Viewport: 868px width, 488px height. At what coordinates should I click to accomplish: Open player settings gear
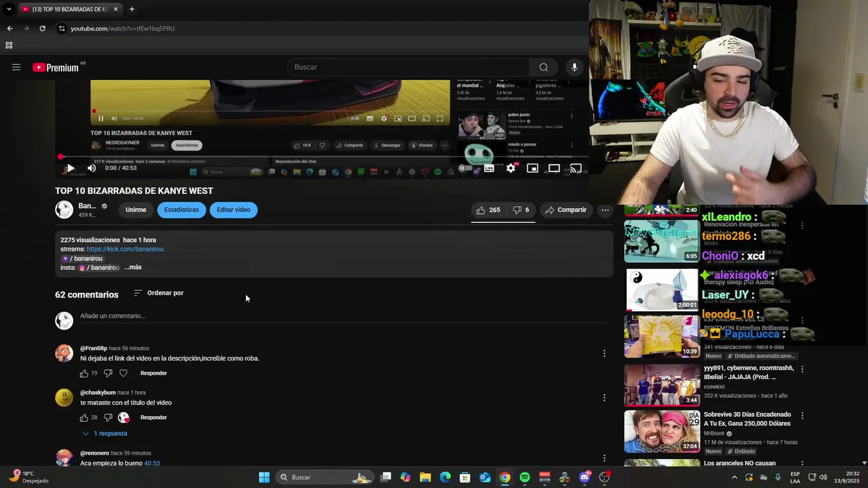(x=511, y=168)
